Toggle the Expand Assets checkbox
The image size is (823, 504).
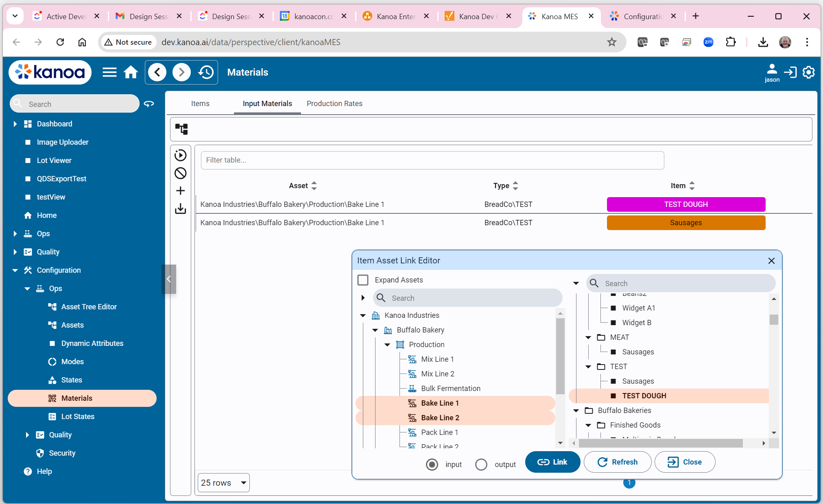coord(363,280)
